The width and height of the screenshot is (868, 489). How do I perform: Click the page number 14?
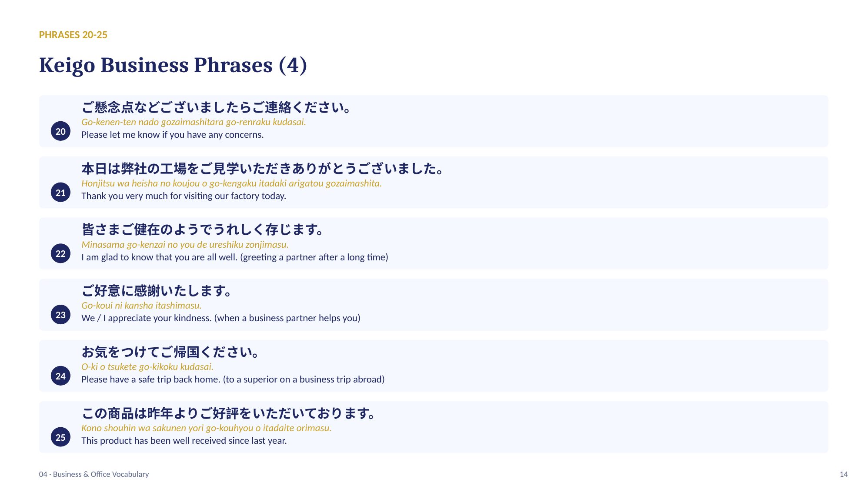(844, 474)
